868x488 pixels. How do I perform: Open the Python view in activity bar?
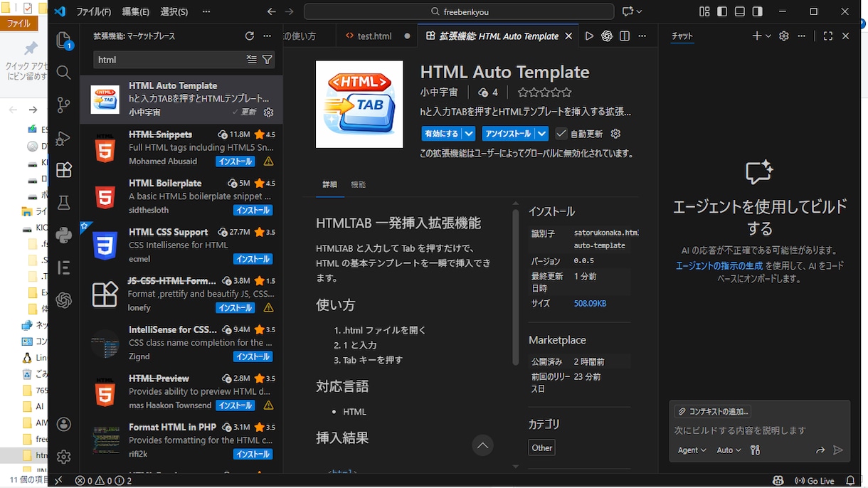click(63, 235)
